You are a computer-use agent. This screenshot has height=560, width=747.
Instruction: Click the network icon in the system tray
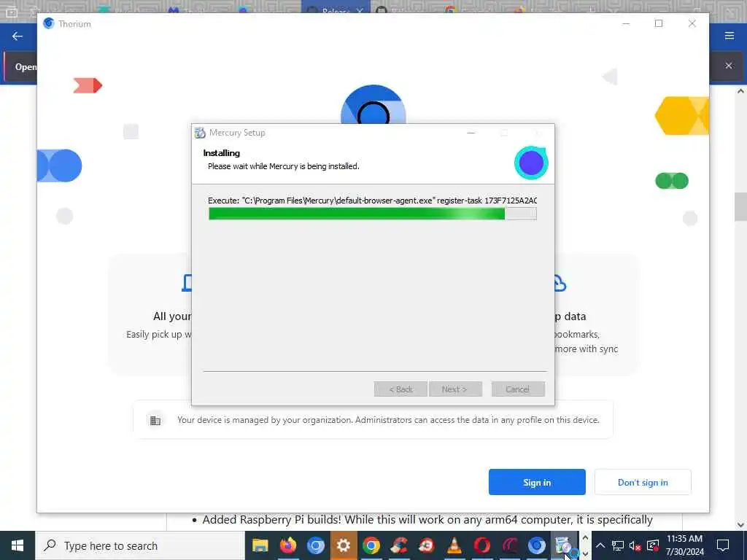point(618,545)
